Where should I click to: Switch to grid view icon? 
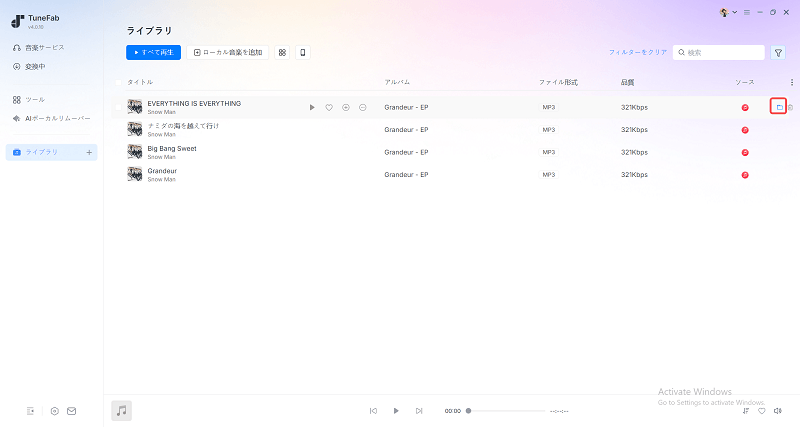tap(282, 53)
